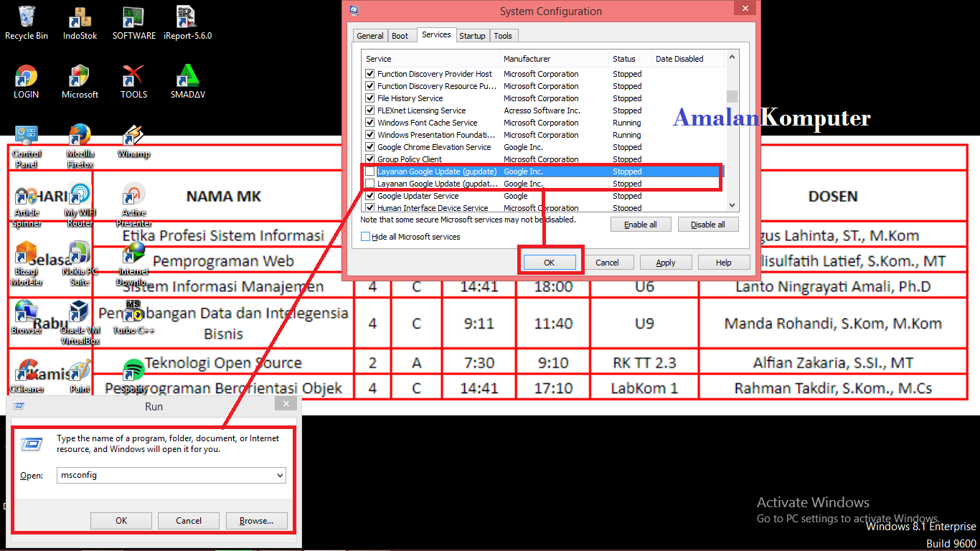Uncheck Google Chrome Elevation Service checkbox
980x551 pixels.
point(370,147)
